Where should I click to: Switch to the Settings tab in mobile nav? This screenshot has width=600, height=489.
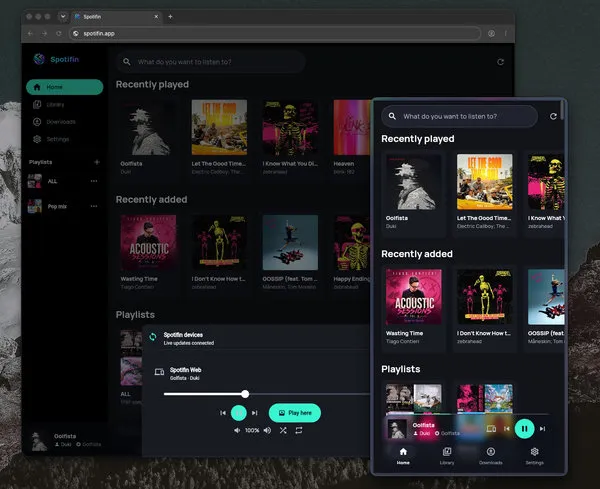[535, 456]
